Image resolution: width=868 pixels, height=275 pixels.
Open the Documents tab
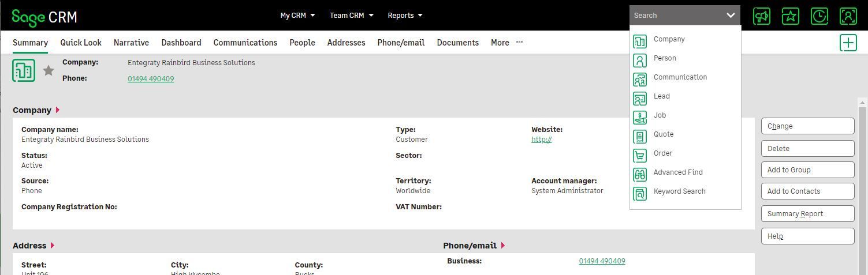tap(458, 43)
